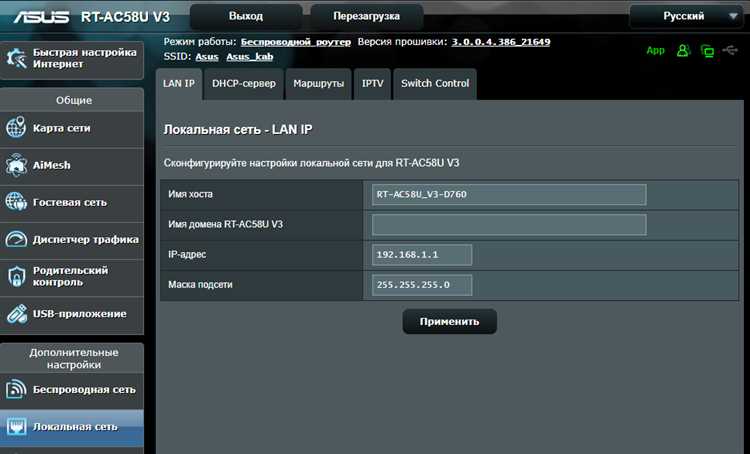The width and height of the screenshot is (750, 454).
Task: Open the Network Map globe icon
Action: (x=16, y=128)
